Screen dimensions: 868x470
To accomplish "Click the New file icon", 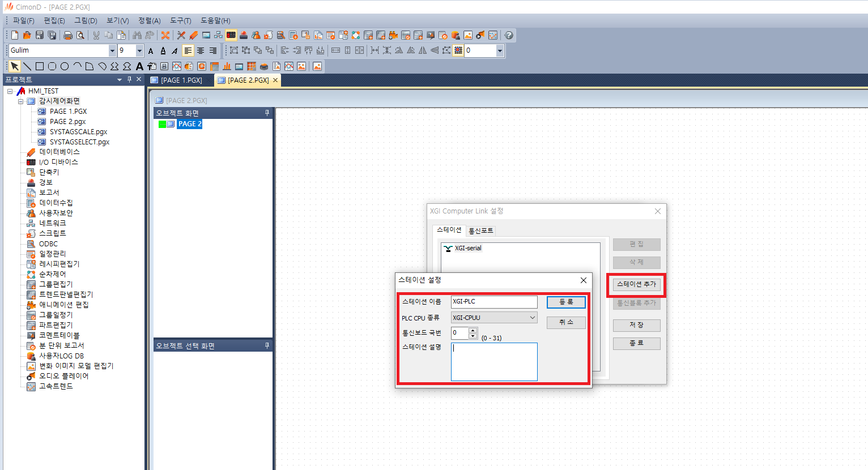I will click(15, 35).
